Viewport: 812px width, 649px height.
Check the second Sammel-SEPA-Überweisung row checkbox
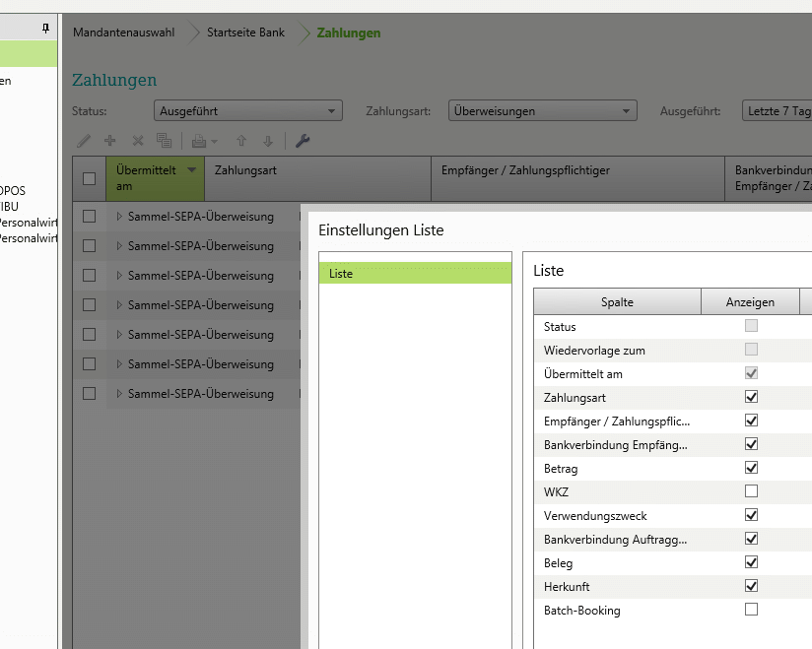click(x=89, y=246)
